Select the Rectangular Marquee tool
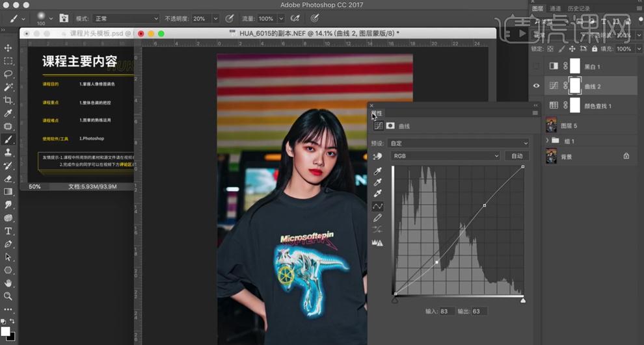The image size is (644, 345). click(8, 61)
